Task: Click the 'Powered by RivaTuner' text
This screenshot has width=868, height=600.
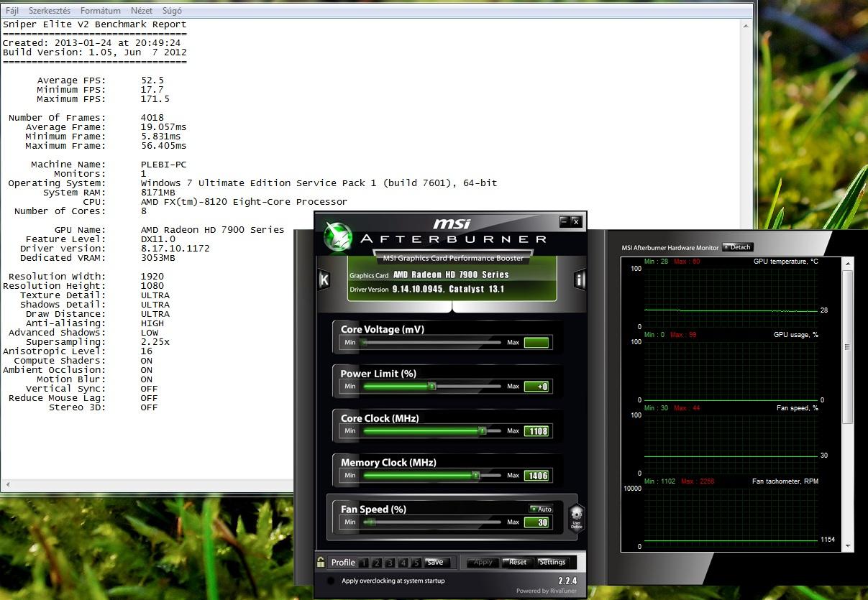Action: pyautogui.click(x=547, y=591)
